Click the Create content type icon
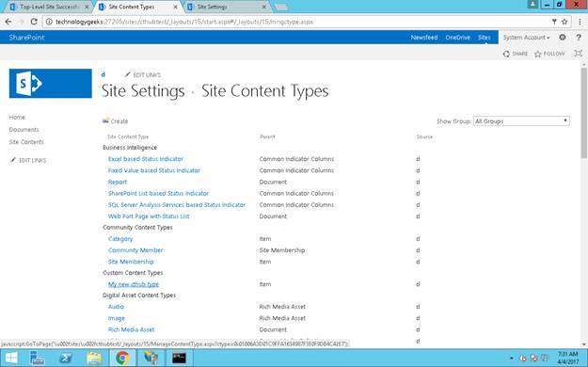588x367 pixels. (106, 120)
